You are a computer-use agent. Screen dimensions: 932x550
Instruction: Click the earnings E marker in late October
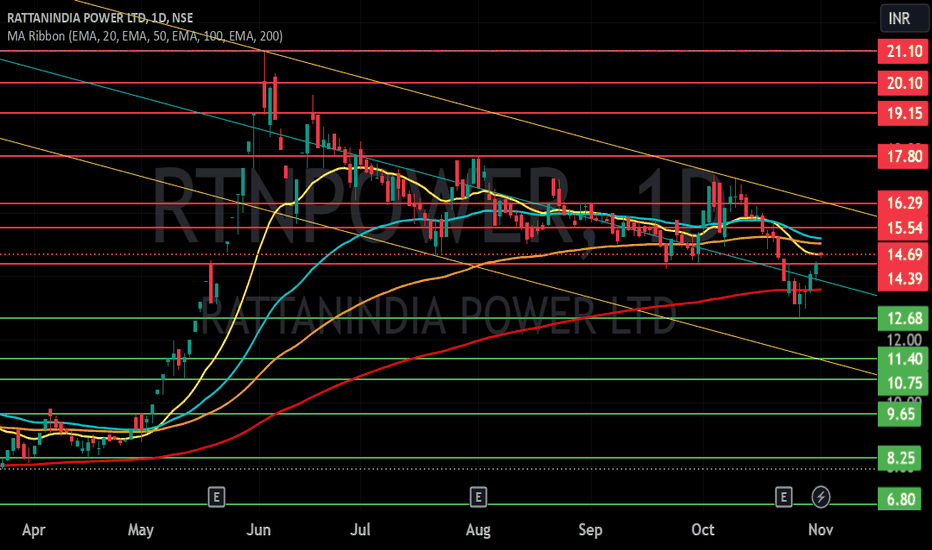(783, 496)
